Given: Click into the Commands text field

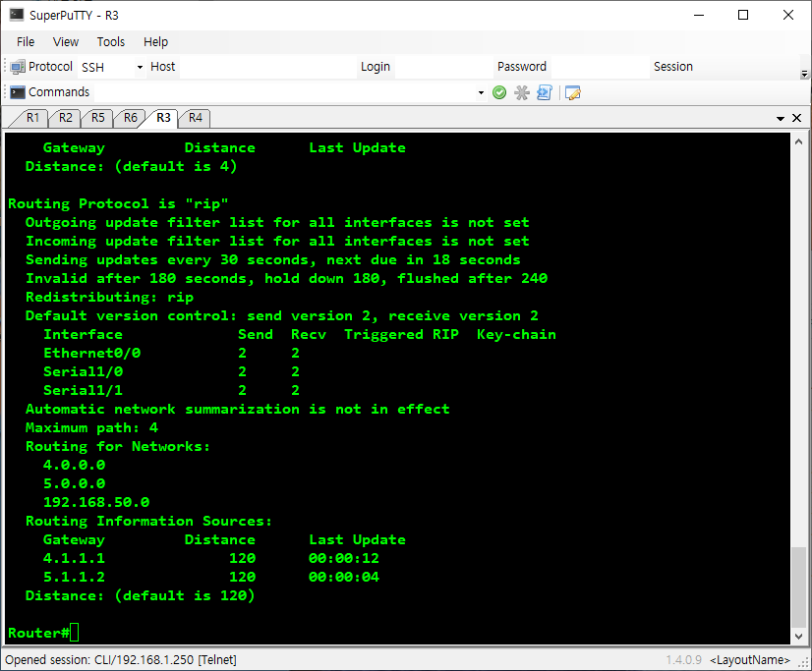Looking at the screenshot, I should tap(284, 92).
